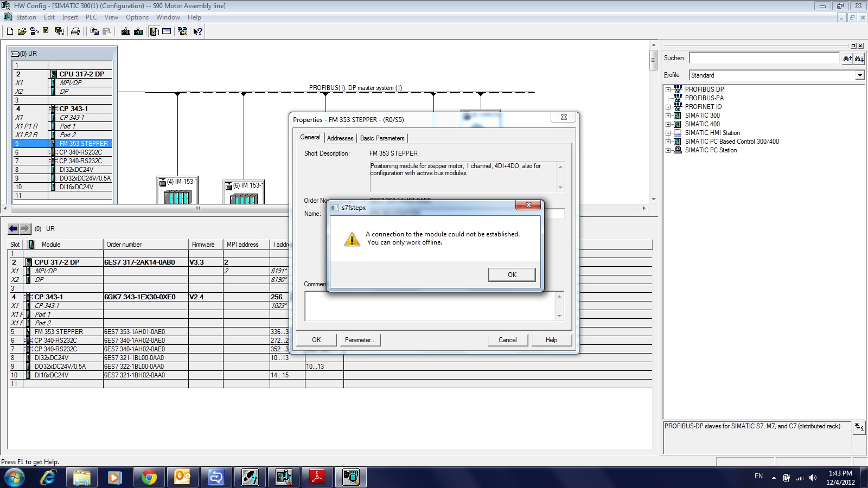Click the Comment text area
868x488 pixels.
pos(430,306)
